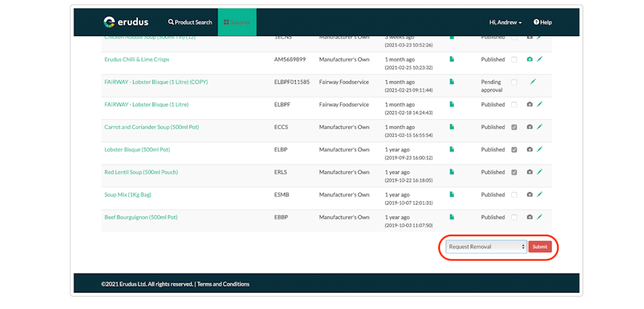644x309 pixels.
Task: Open Red Lentil Soup (500ml Pouch)
Action: [x=141, y=172]
